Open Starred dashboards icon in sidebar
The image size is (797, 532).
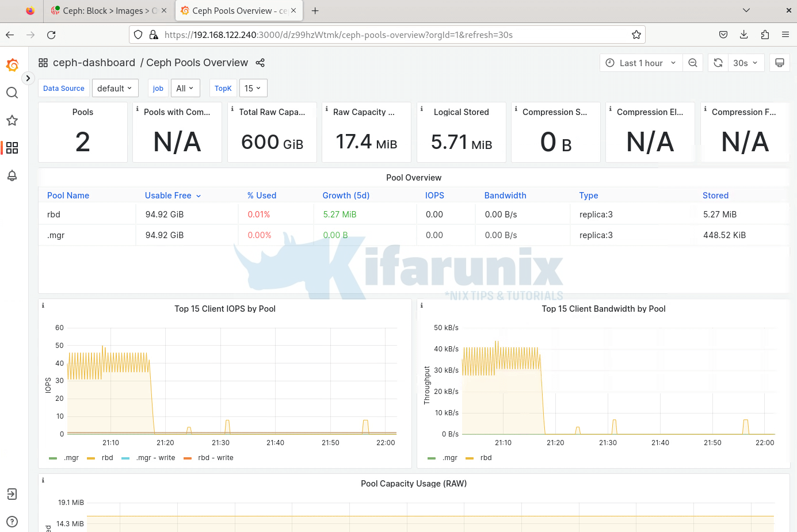click(x=12, y=120)
